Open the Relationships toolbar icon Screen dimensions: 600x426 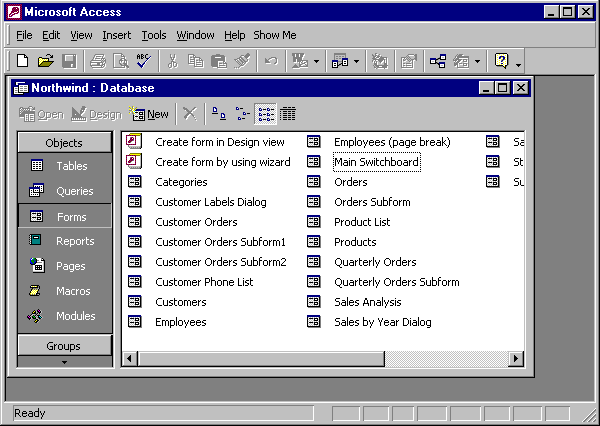pyautogui.click(x=437, y=61)
